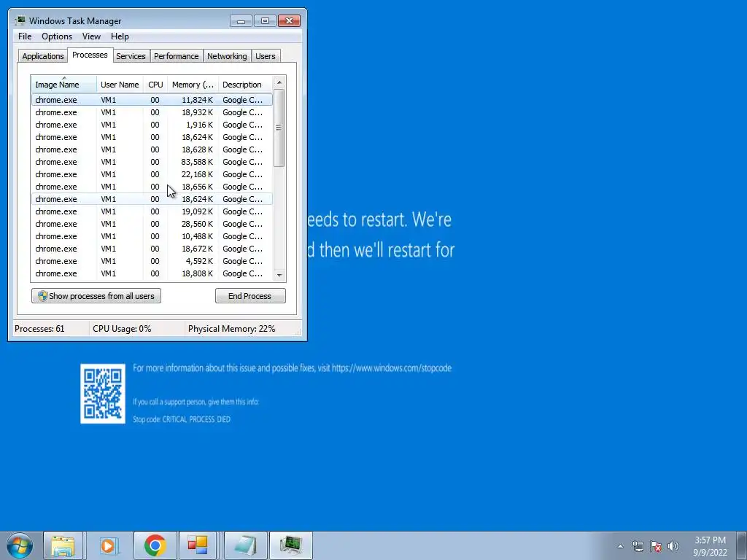
Task: Switch to the Users tab
Action: click(x=265, y=55)
